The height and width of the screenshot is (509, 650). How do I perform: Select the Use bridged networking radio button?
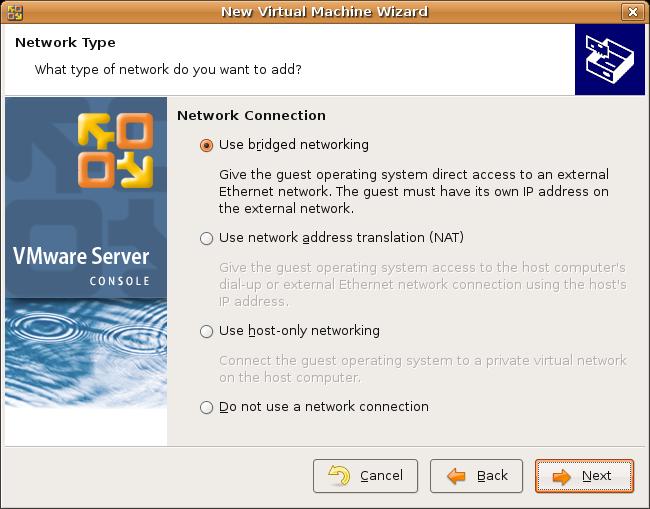coord(206,145)
